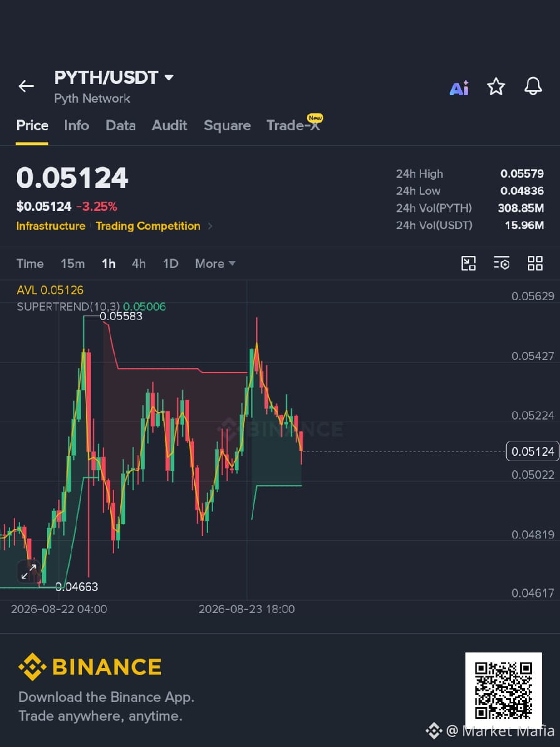Click the 0.05583 high price marker

click(121, 316)
